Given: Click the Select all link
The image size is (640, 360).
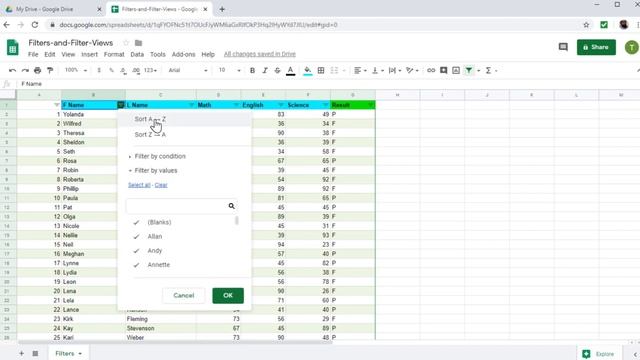Looking at the screenshot, I should coord(139,185).
